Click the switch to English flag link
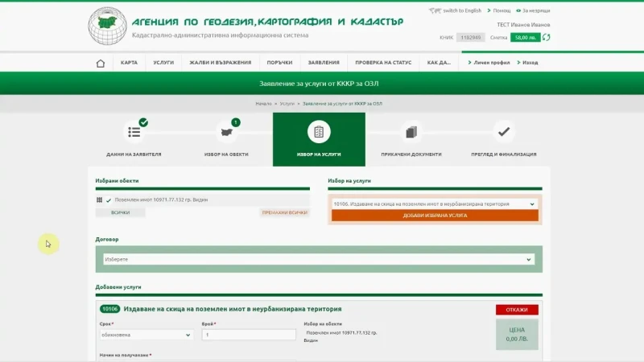Viewport: 644px width, 362px height. pyautogui.click(x=455, y=10)
